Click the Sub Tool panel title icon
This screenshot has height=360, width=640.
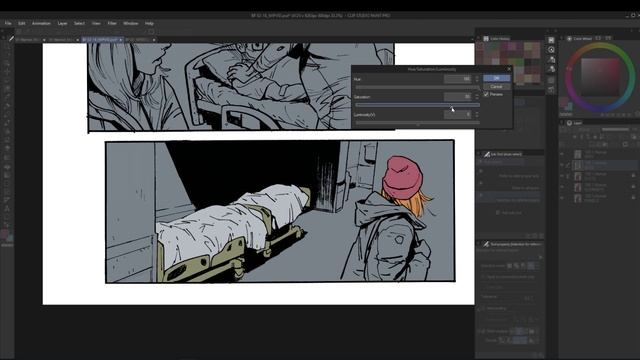tap(487, 154)
